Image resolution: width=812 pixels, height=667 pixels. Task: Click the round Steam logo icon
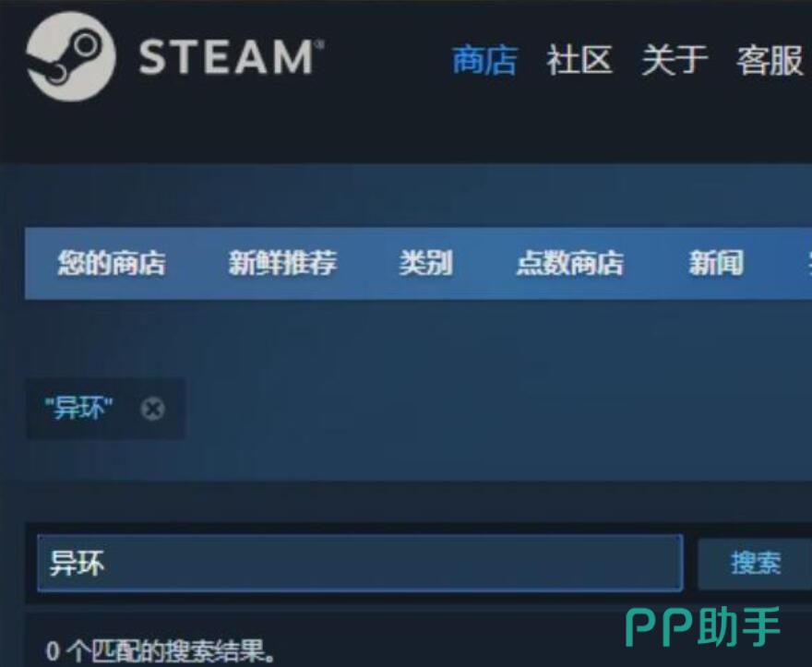[x=71, y=56]
